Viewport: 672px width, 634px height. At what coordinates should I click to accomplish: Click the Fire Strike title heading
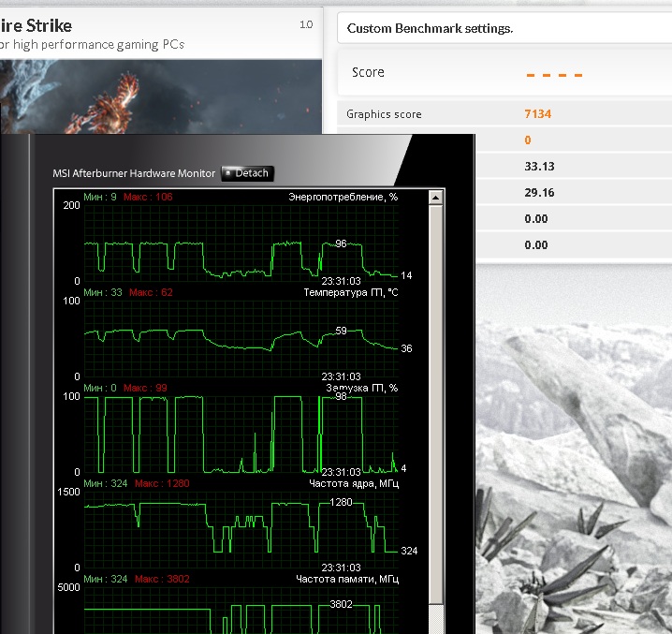pyautogui.click(x=36, y=25)
